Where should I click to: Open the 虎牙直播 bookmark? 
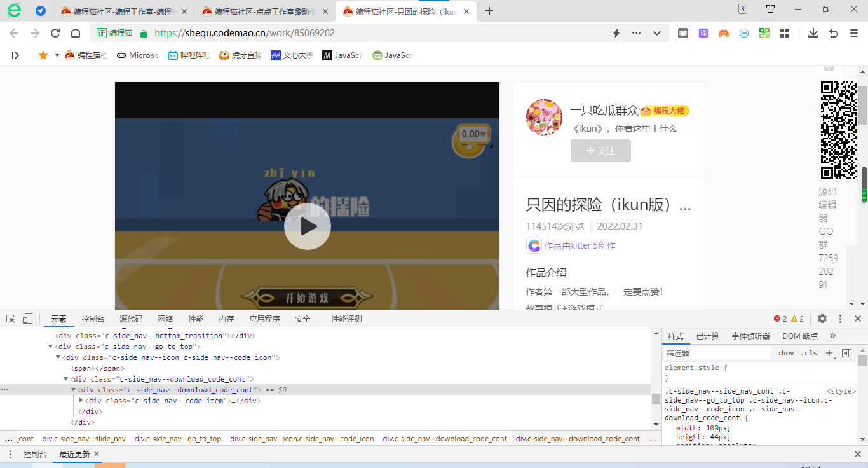point(240,55)
